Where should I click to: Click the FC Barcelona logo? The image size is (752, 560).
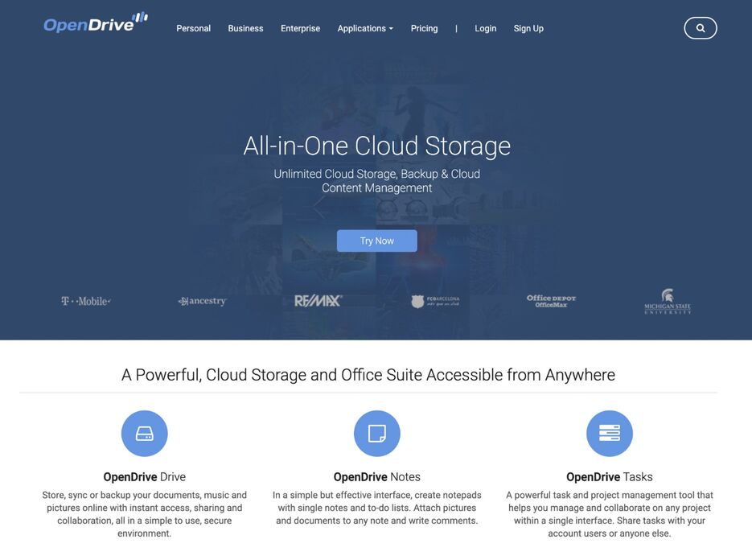coord(435,302)
